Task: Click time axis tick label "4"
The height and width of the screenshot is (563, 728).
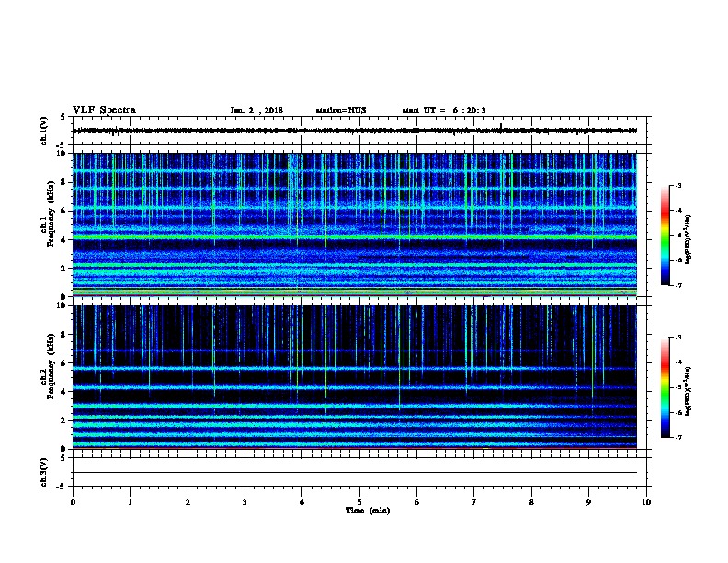Action: click(302, 501)
